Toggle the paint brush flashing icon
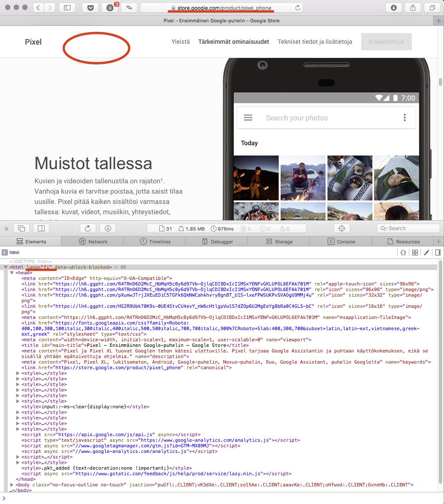The image size is (444, 504). pyautogui.click(x=426, y=252)
